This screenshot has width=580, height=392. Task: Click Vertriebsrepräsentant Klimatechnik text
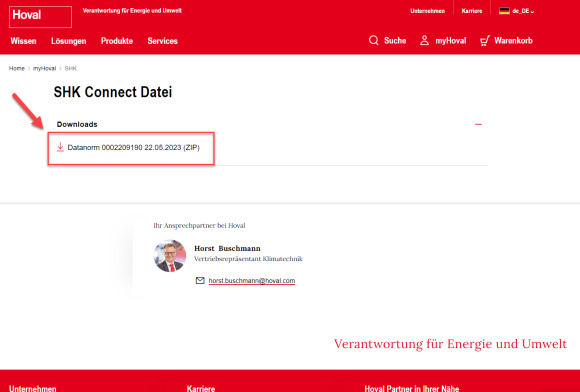tap(248, 259)
